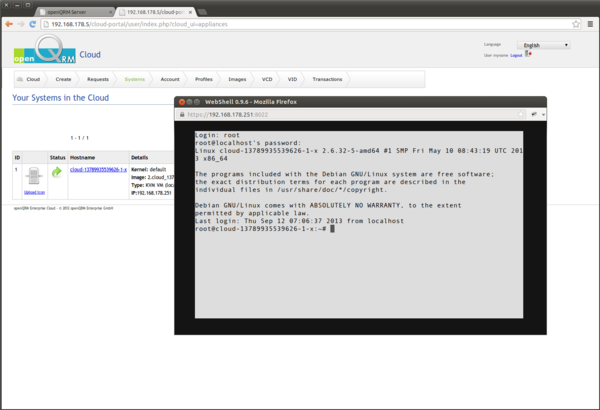This screenshot has height=410, width=600.
Task: Click the 'Kernel: default' detail text
Action: (148, 169)
